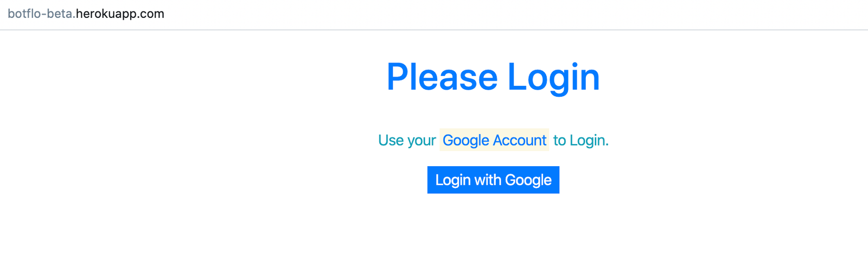Click the word "to" after Google Account

click(559, 141)
